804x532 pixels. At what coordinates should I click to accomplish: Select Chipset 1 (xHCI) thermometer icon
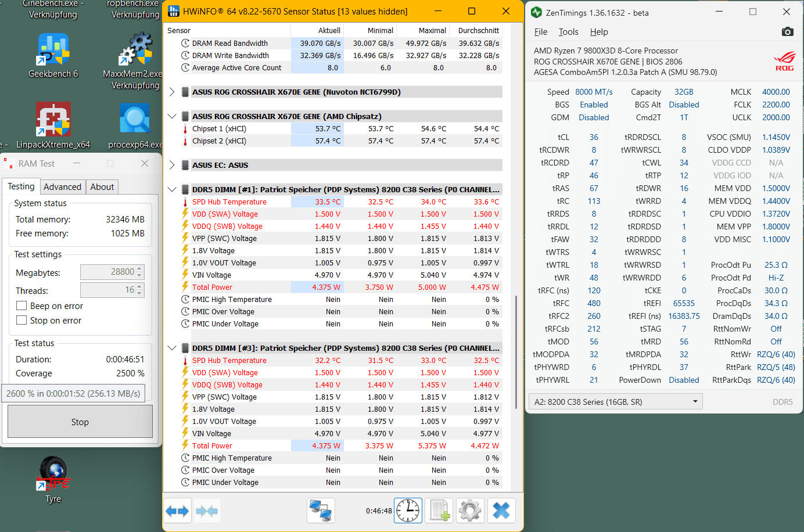pos(185,128)
